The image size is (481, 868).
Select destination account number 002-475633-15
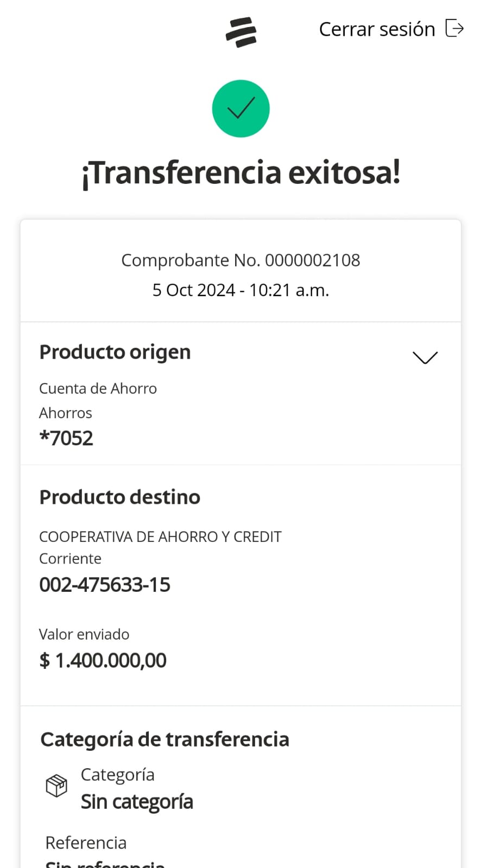coord(105,585)
